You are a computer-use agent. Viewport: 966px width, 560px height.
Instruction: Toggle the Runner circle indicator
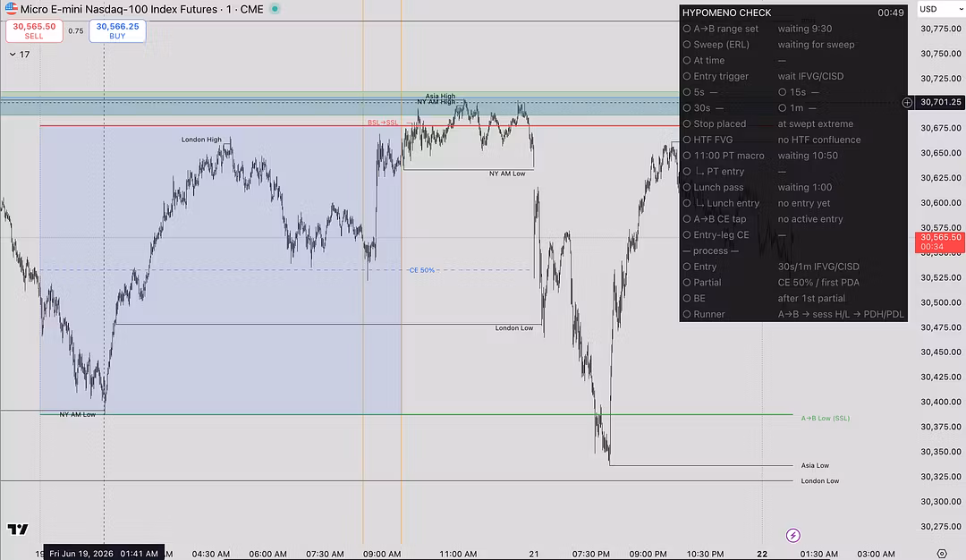(686, 314)
